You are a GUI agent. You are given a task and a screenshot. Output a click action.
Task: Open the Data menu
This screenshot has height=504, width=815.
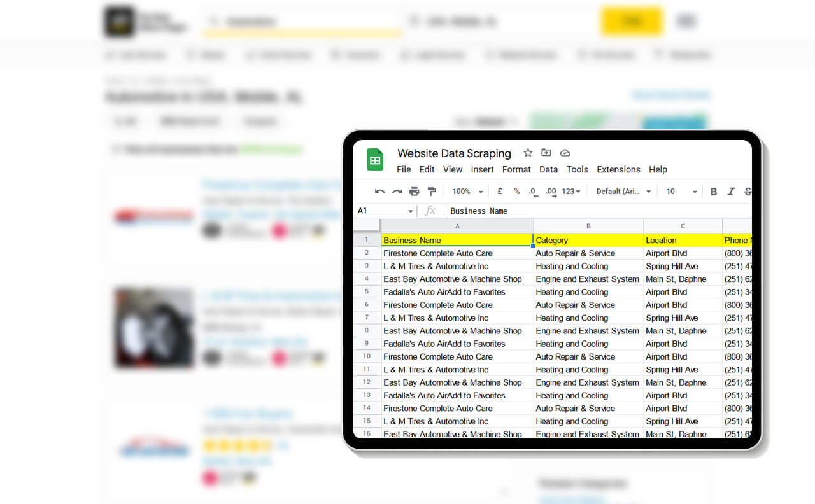(548, 169)
